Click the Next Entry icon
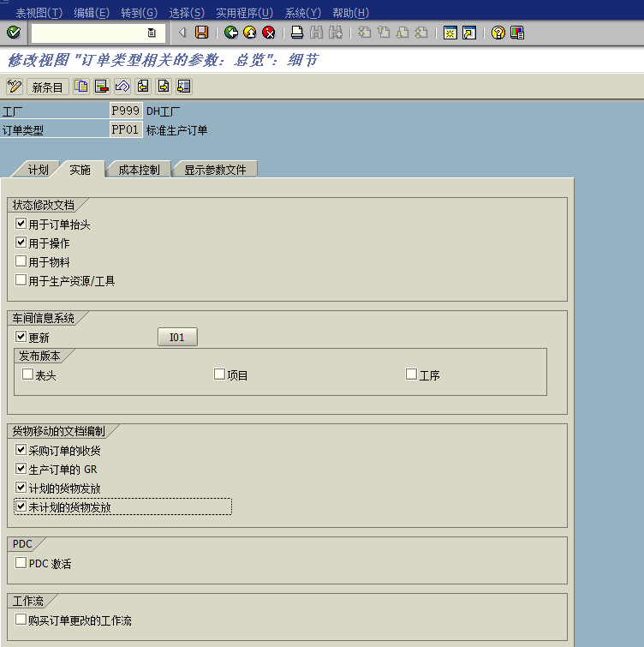This screenshot has width=644, height=647. click(x=164, y=87)
